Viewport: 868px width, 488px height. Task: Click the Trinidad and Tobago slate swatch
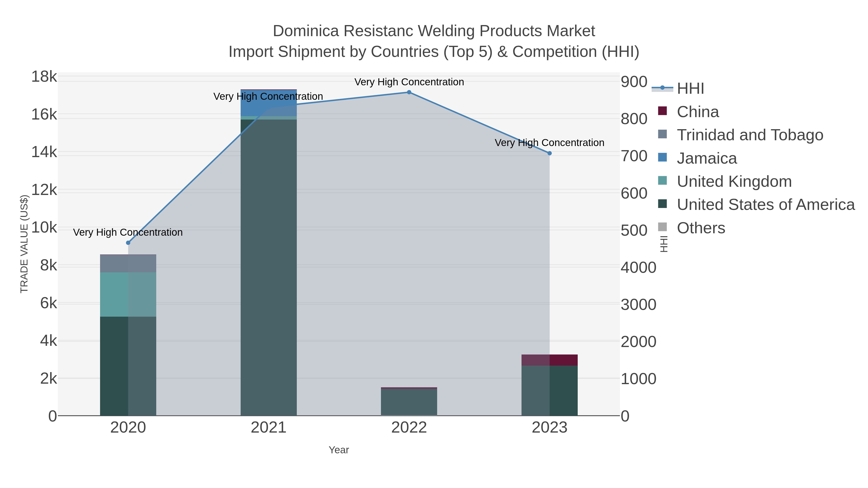(663, 134)
